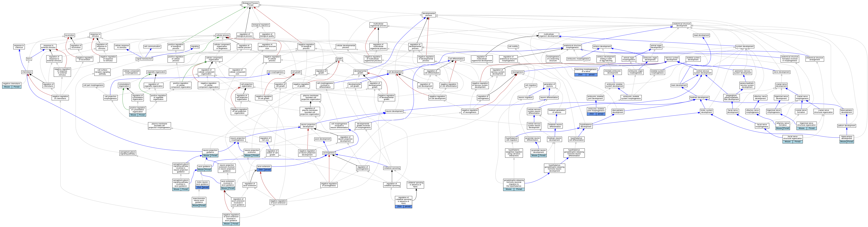Select the 'system development' node
The height and width of the screenshot is (227, 868).
745,47
